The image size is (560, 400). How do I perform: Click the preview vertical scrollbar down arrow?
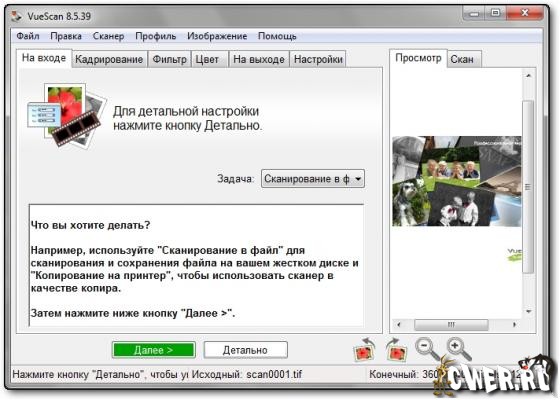point(529,312)
